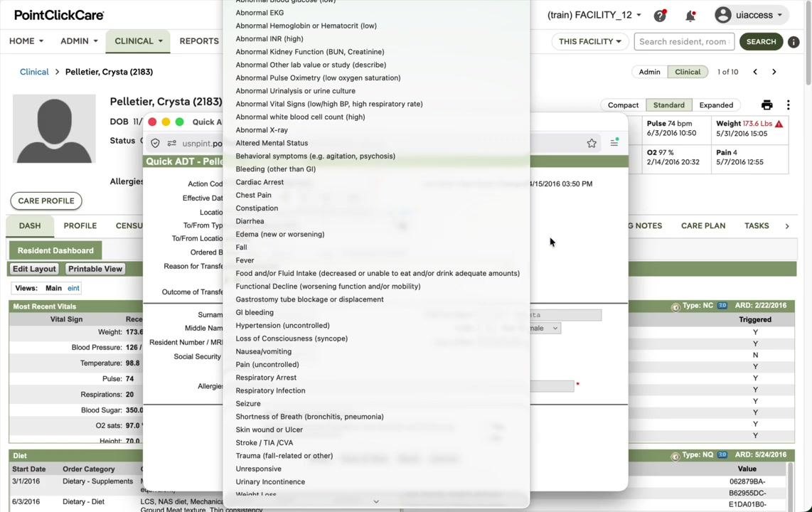Go to previous resident arrow

click(755, 72)
